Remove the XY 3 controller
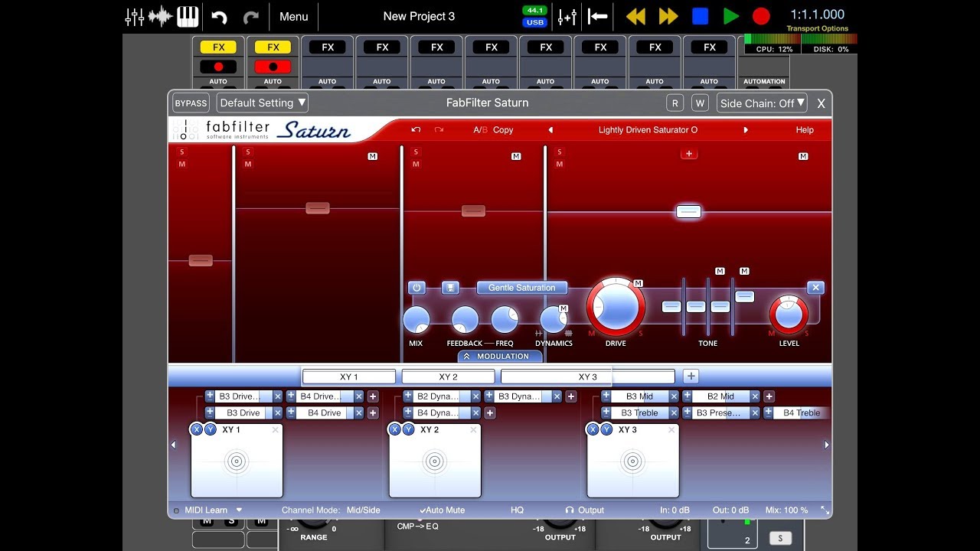Screen dimensions: 980x551 (671, 430)
